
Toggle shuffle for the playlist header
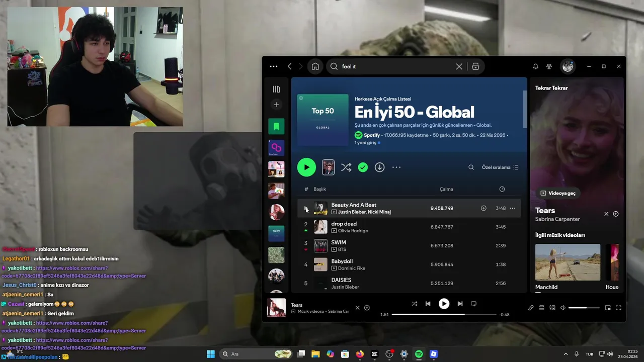(346, 167)
